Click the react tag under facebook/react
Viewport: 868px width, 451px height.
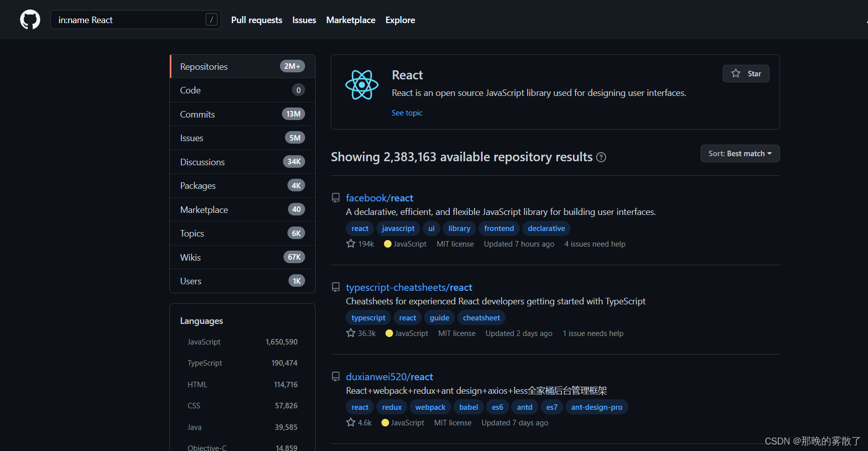click(360, 229)
